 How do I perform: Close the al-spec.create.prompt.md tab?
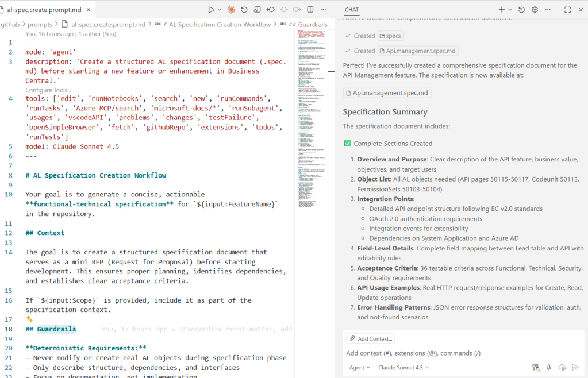89,10
